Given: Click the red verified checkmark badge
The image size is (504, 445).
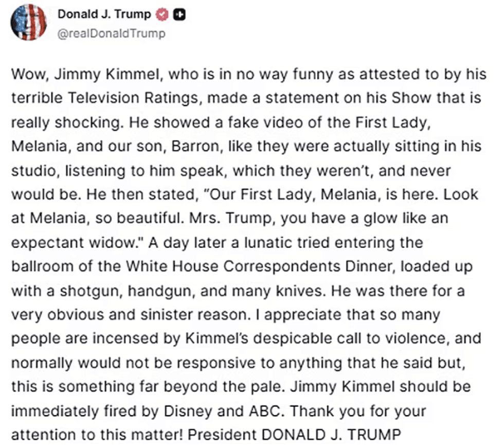Looking at the screenshot, I should click(x=163, y=14).
